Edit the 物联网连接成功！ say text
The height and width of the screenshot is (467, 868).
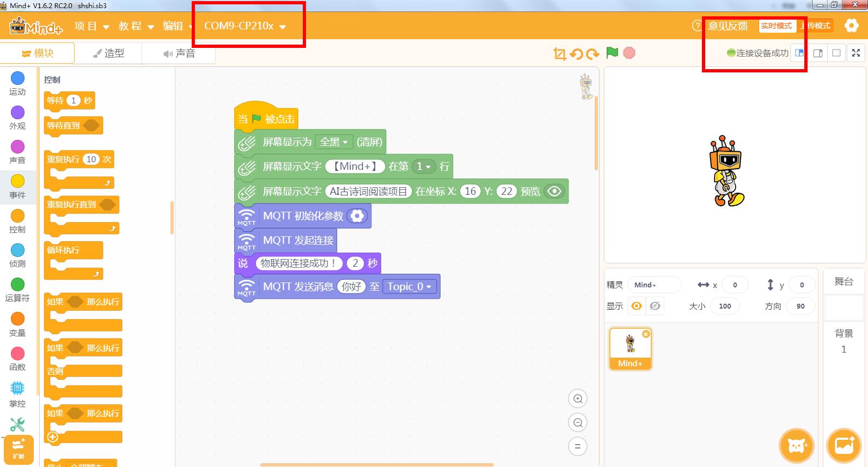click(298, 263)
